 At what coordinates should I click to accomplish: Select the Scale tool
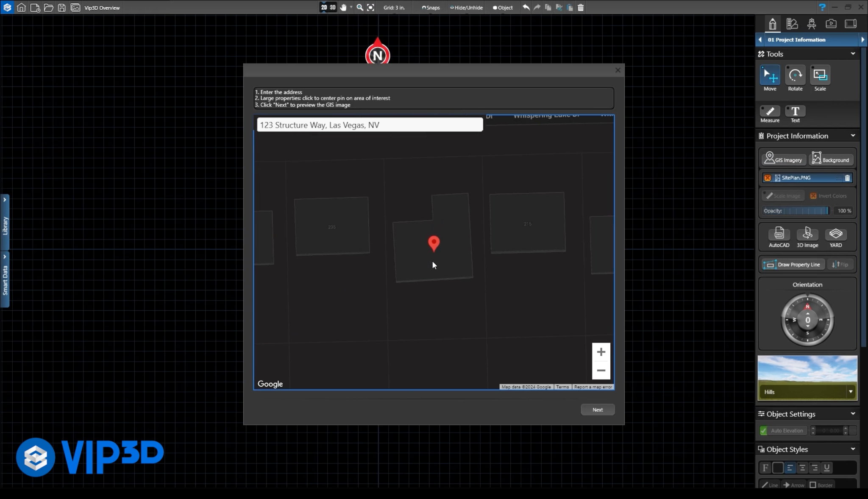(820, 78)
